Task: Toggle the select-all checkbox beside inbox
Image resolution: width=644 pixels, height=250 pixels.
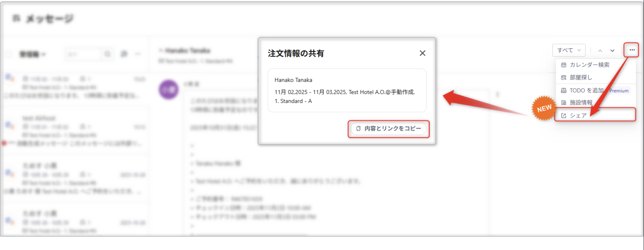Action: (8, 54)
